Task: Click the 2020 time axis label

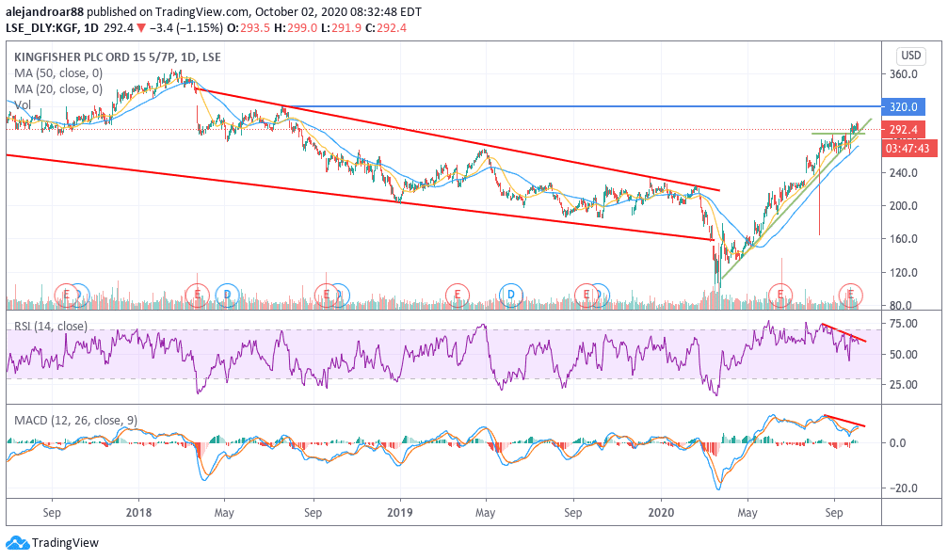Action: [x=660, y=513]
